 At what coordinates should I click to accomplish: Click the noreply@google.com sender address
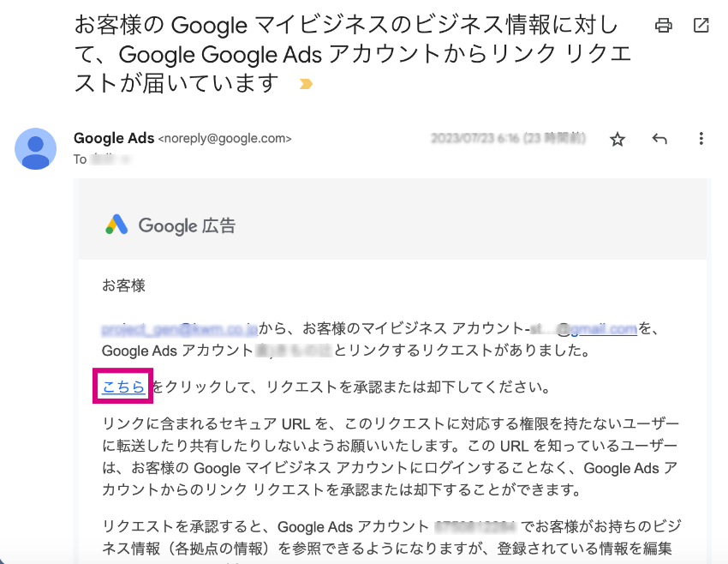pyautogui.click(x=224, y=139)
